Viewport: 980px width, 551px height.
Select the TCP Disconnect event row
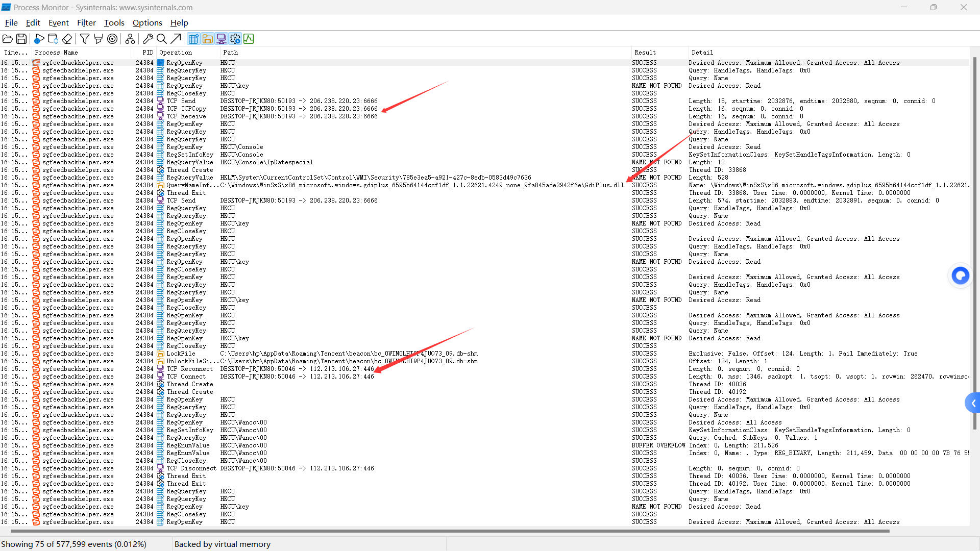point(484,468)
